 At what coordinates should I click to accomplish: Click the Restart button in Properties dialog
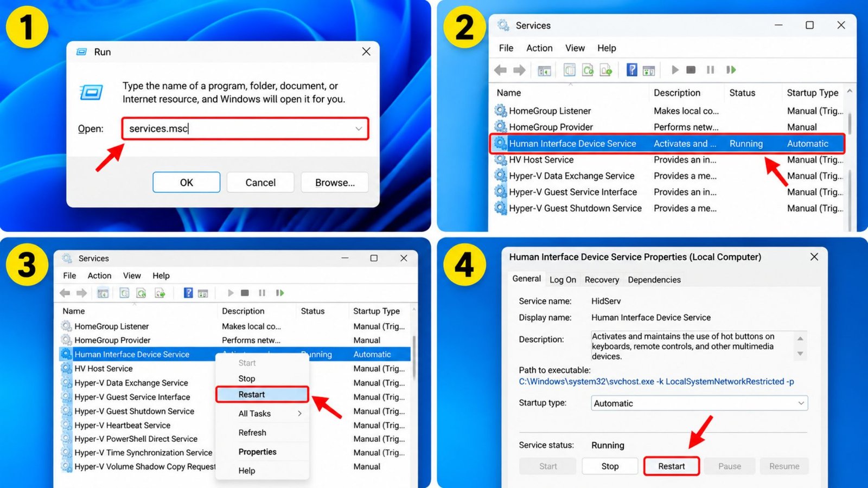pyautogui.click(x=672, y=466)
